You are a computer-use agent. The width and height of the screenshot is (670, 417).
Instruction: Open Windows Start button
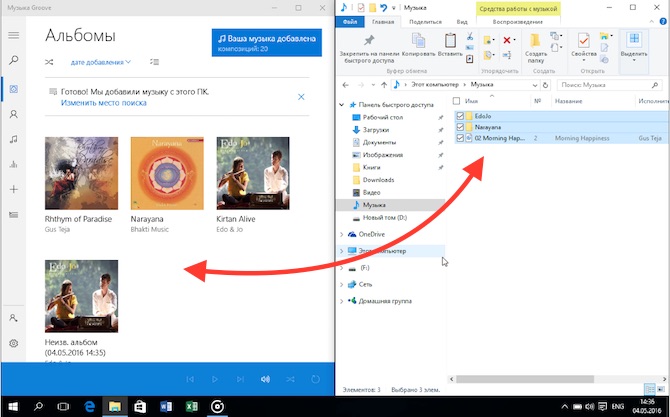12,407
